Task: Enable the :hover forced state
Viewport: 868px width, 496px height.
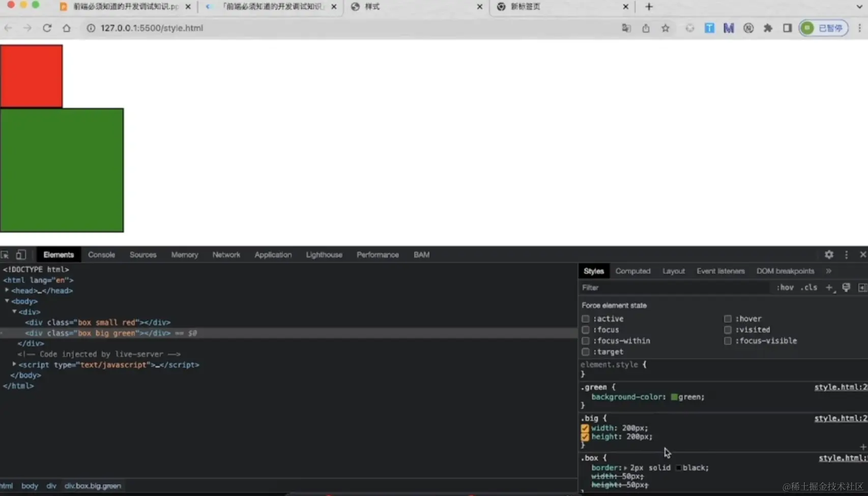Action: coord(728,319)
